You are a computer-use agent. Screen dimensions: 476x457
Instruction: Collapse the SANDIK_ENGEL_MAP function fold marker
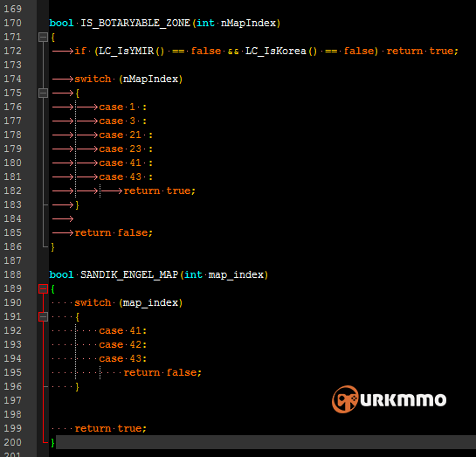[x=43, y=288]
